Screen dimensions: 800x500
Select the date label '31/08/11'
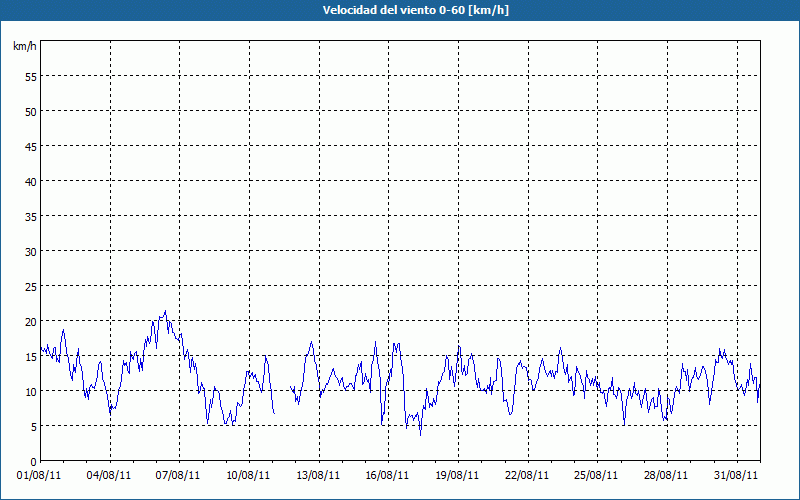click(736, 476)
